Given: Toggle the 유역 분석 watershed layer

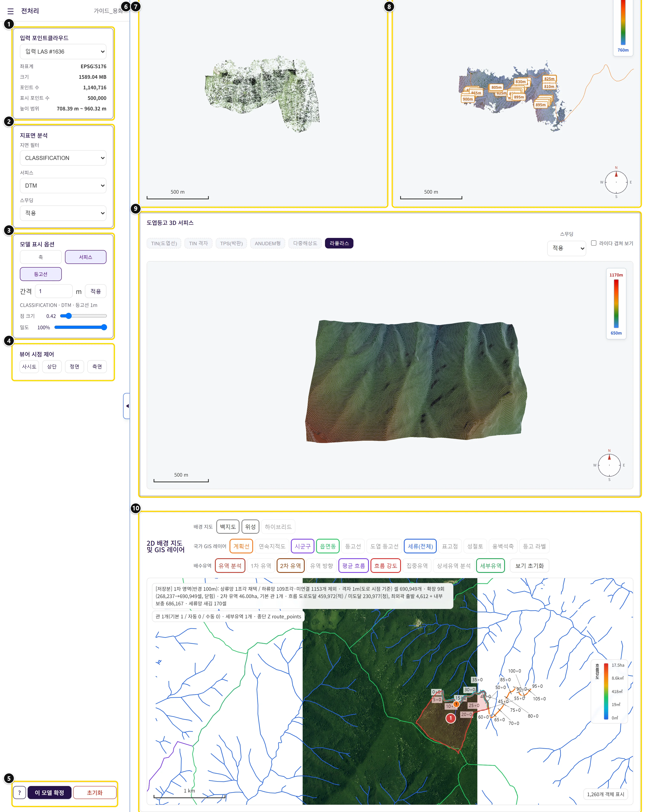Looking at the screenshot, I should click(230, 565).
